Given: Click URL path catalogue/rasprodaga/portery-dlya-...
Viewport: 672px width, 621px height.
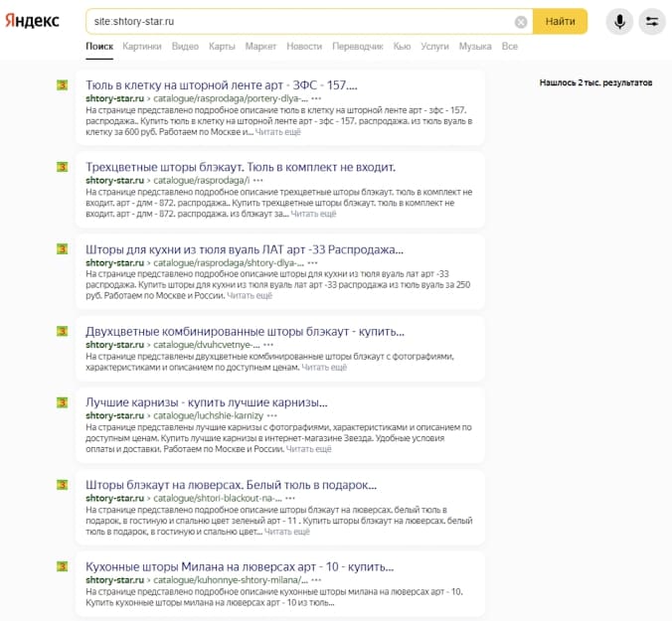Looking at the screenshot, I should pyautogui.click(x=231, y=98).
